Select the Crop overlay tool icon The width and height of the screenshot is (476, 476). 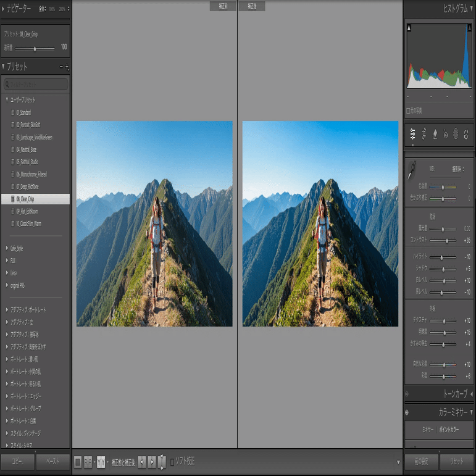(424, 134)
